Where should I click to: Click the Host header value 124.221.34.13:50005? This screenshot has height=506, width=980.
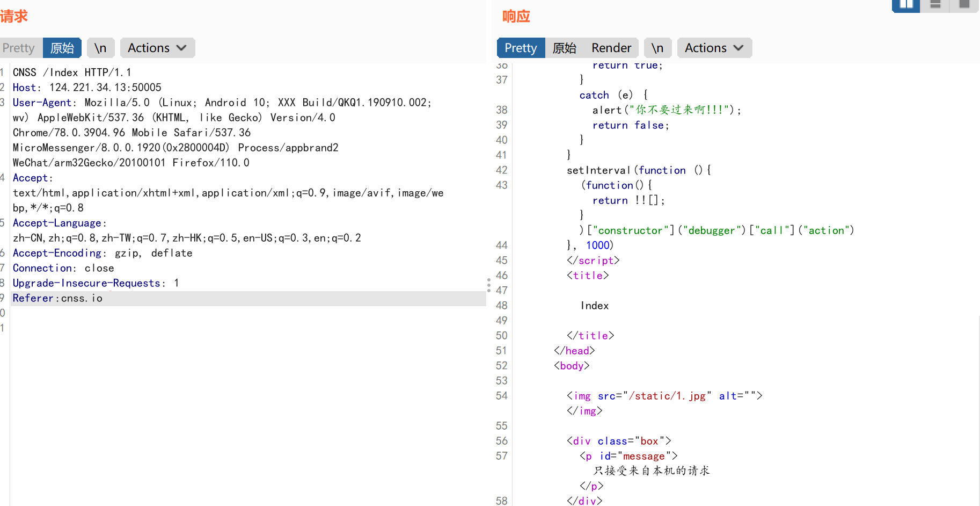pos(105,88)
